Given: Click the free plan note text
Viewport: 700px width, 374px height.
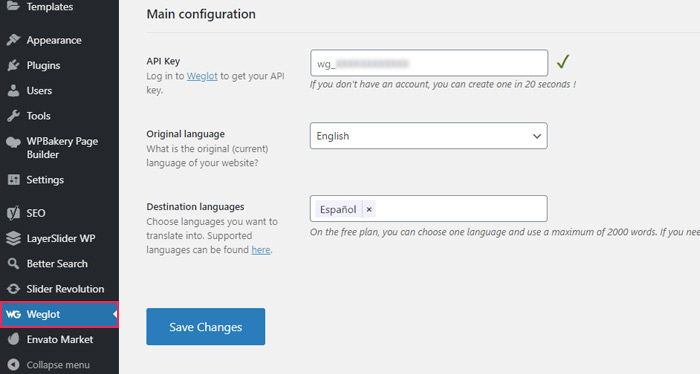Looking at the screenshot, I should (505, 232).
